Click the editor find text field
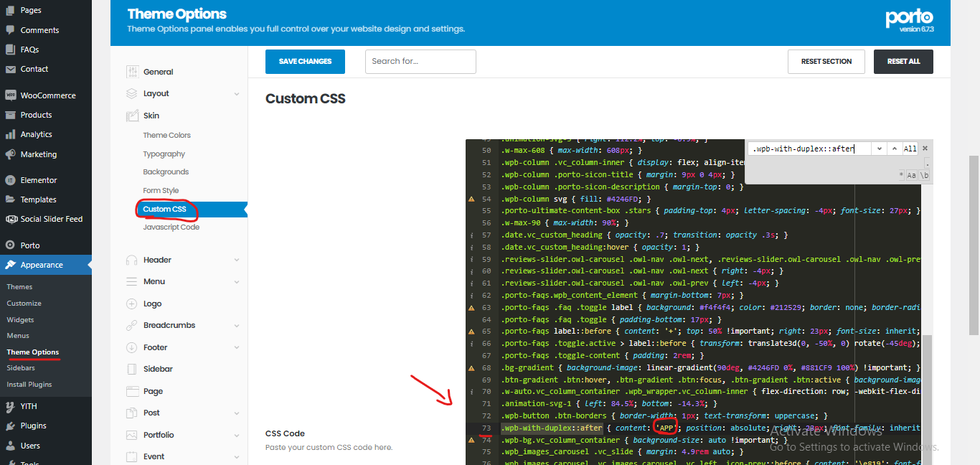The image size is (980, 465). pyautogui.click(x=810, y=149)
